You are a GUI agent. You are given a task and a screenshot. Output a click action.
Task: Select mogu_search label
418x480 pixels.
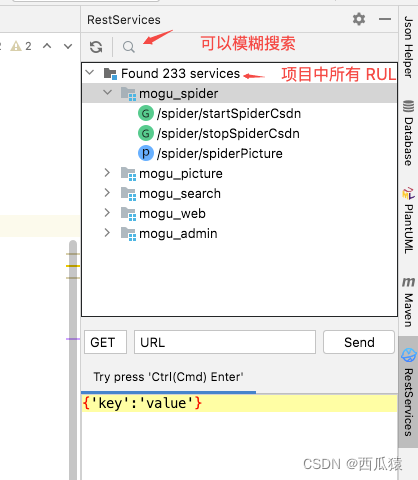[x=180, y=194]
